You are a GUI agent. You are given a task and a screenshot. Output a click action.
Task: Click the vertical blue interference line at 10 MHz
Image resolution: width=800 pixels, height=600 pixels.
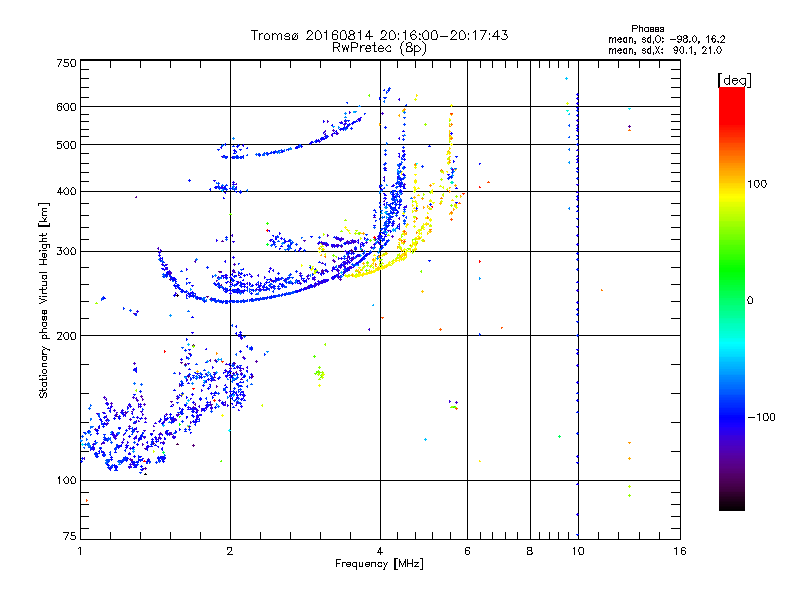tap(578, 314)
